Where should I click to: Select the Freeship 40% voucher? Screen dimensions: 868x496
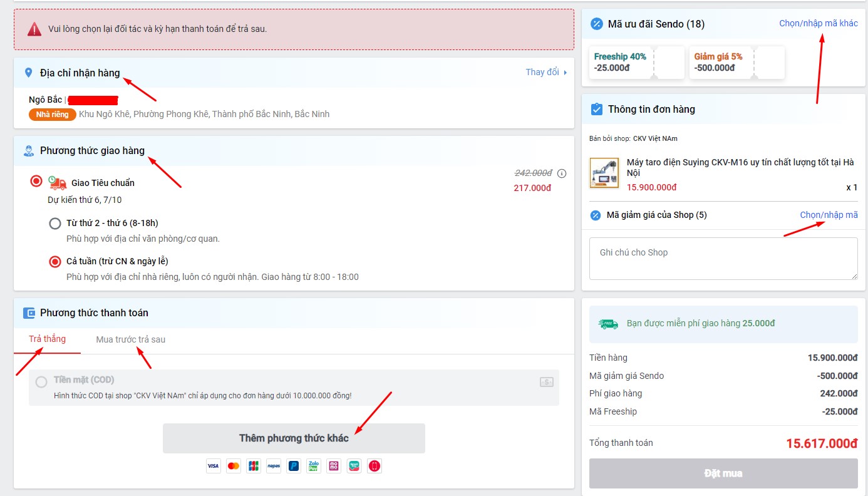click(x=636, y=63)
